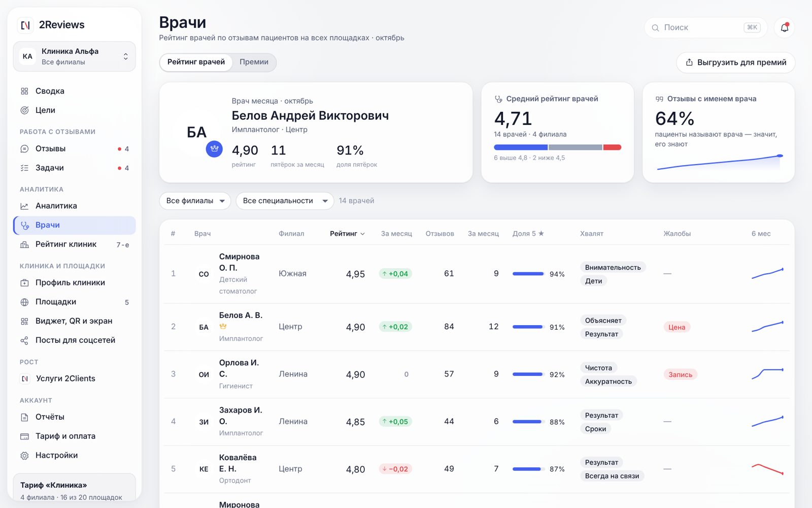
Task: Click the 2Reviews logo icon
Action: (x=25, y=25)
